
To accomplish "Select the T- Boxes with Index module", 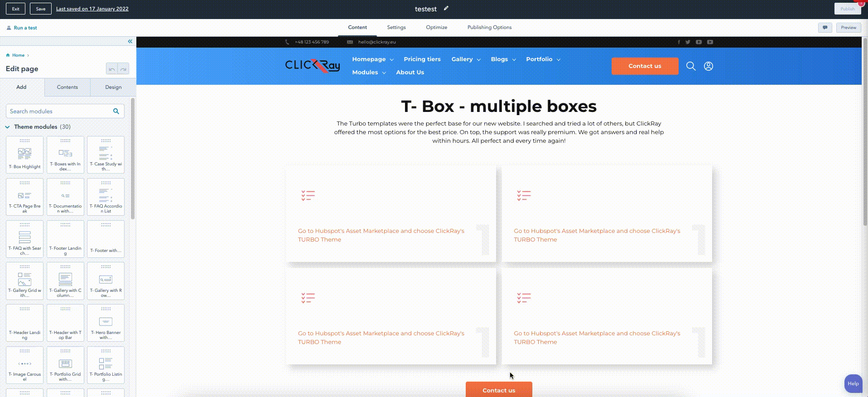I will click(65, 155).
